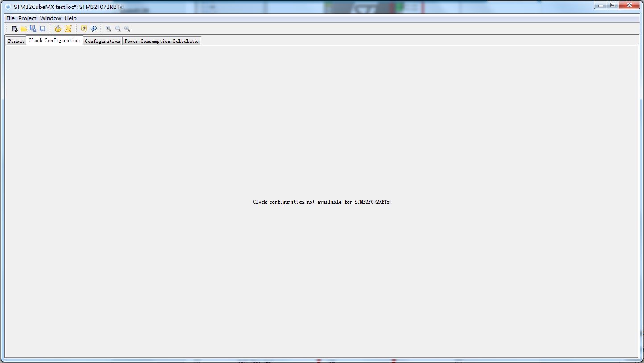This screenshot has width=644, height=363.
Task: Close the STM32CubeMX window
Action: [x=630, y=5]
